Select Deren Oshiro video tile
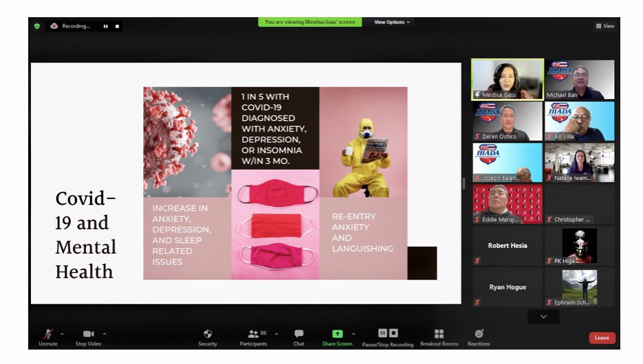643x364 pixels. click(x=508, y=121)
